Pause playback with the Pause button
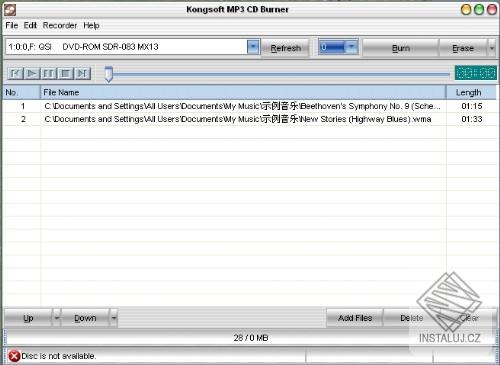The height and width of the screenshot is (365, 500). click(x=49, y=73)
